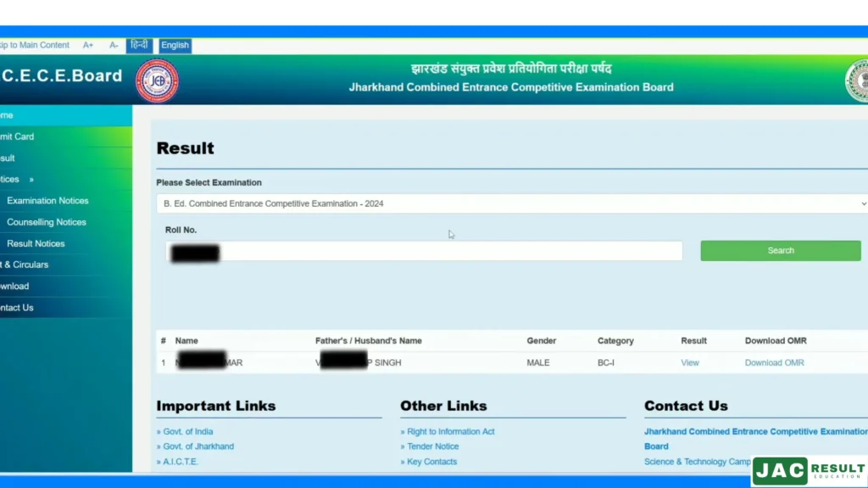
Task: Open the Contact Us sidebar item
Action: [x=66, y=308]
